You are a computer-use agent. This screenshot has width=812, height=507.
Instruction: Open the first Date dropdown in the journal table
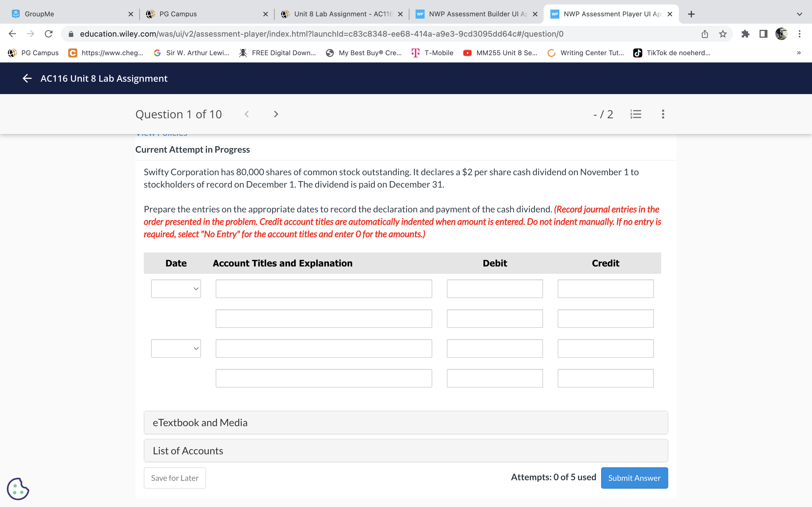[x=175, y=288]
